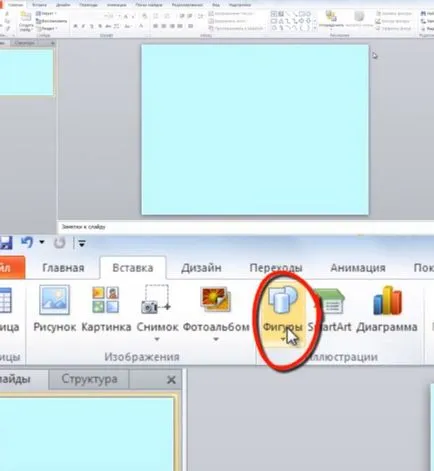
Task: Open the small Вид tab
Action: [216, 5]
